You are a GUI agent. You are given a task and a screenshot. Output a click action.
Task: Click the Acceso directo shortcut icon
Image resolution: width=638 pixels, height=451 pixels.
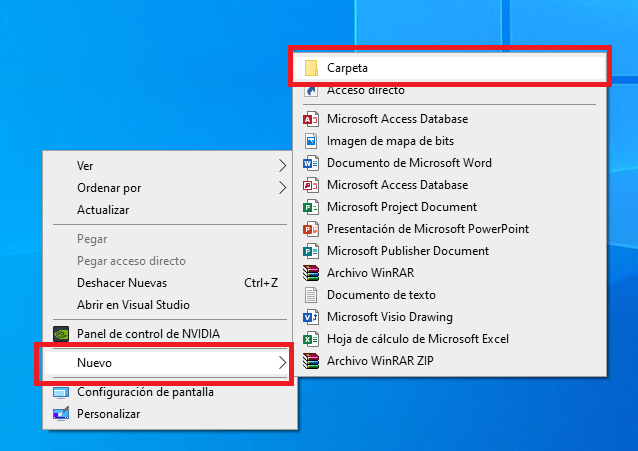(x=310, y=90)
